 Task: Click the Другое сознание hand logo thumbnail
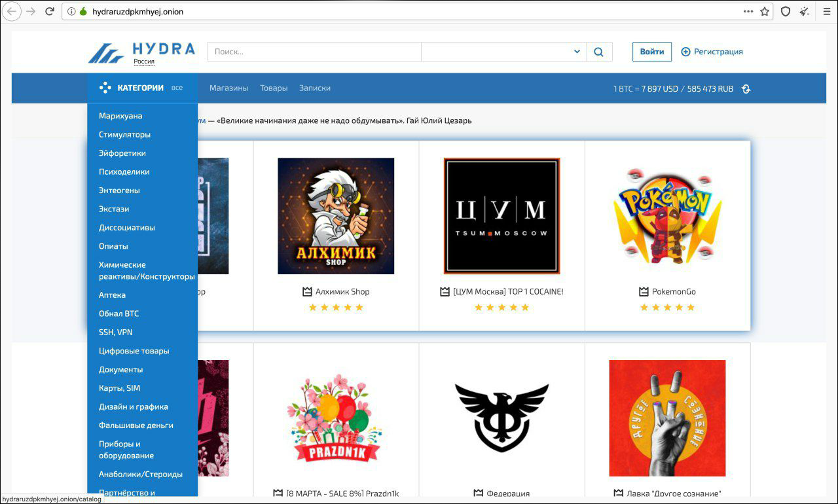tap(667, 418)
